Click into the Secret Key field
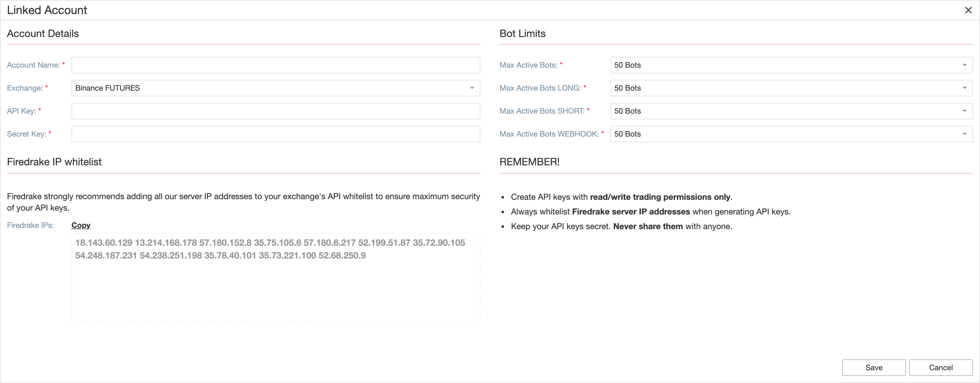980x383 pixels. (276, 134)
